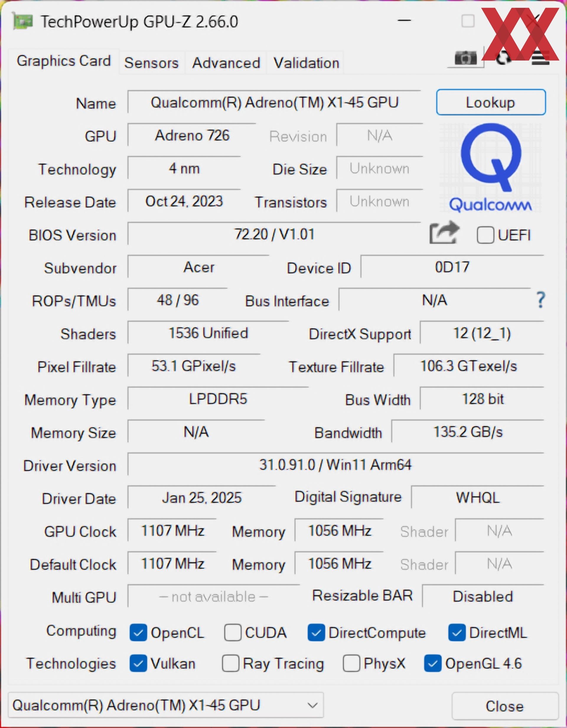Screen dimensions: 567x728
Task: Click the Bus Width value 128 bit
Action: [x=482, y=398]
